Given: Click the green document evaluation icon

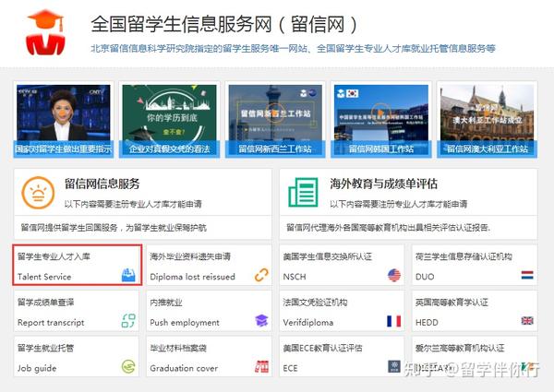Looking at the screenshot, I should [x=303, y=193].
